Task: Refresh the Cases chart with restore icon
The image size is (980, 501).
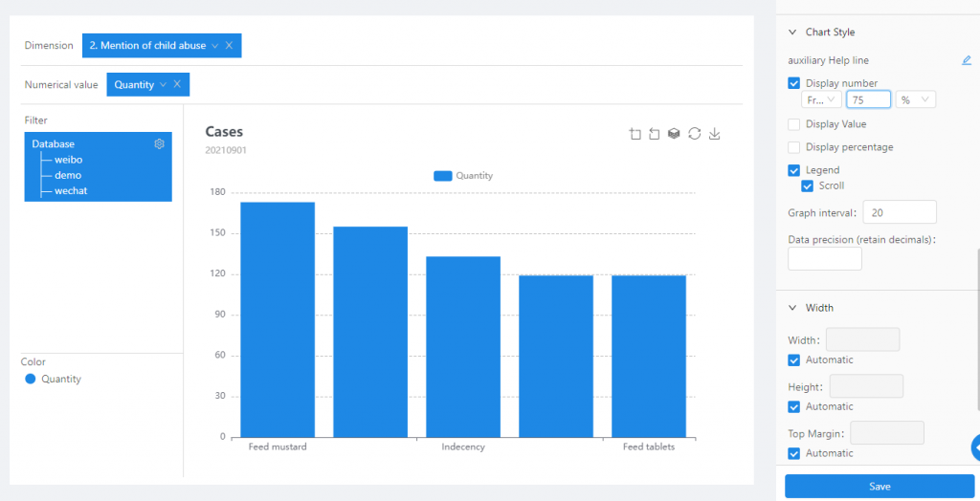Action: pos(695,134)
